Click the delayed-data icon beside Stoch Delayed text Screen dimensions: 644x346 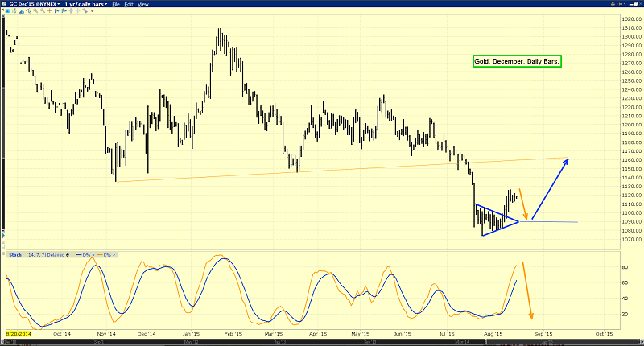66,254
